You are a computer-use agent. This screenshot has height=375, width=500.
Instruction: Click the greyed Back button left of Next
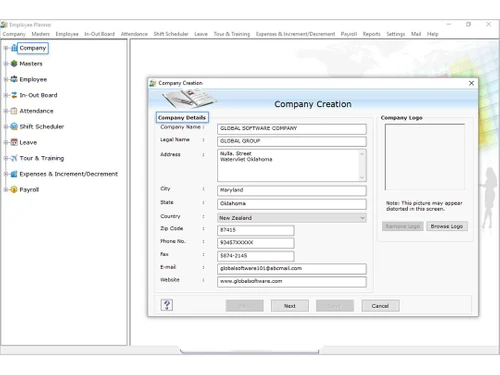click(x=245, y=306)
